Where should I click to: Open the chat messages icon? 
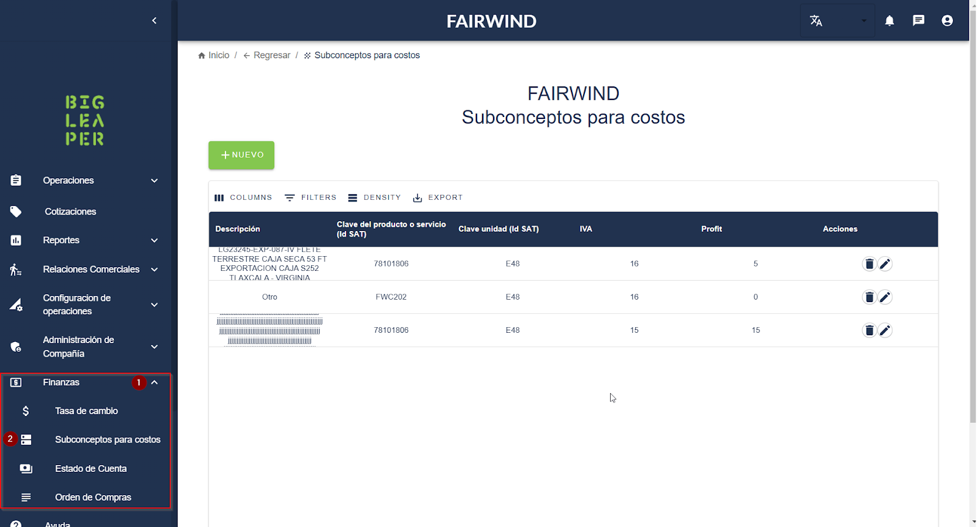click(x=918, y=21)
